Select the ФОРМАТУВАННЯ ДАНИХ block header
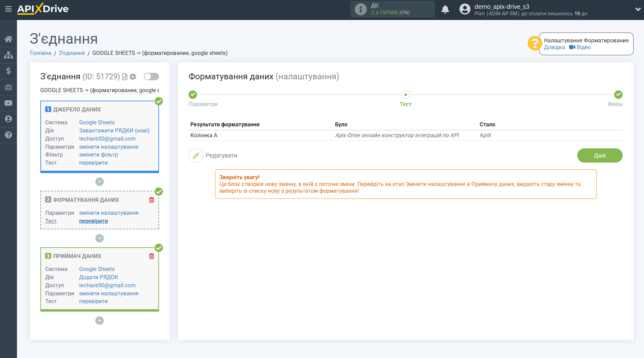 tap(86, 200)
